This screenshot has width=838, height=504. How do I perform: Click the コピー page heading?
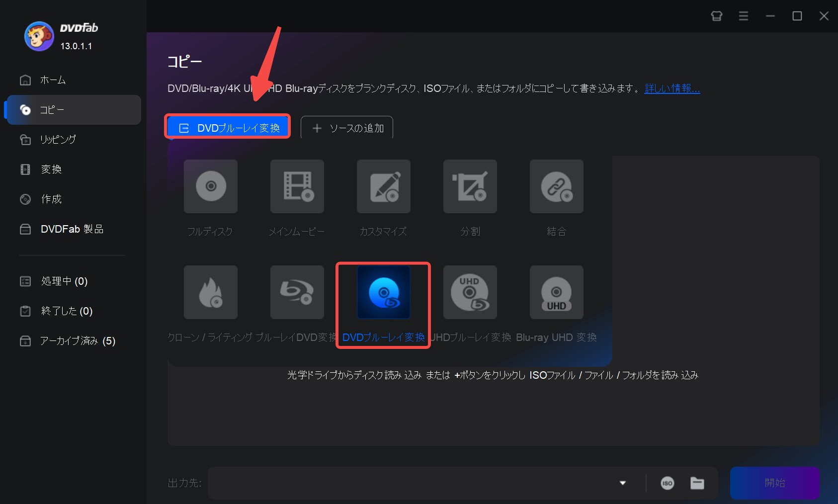click(x=184, y=62)
